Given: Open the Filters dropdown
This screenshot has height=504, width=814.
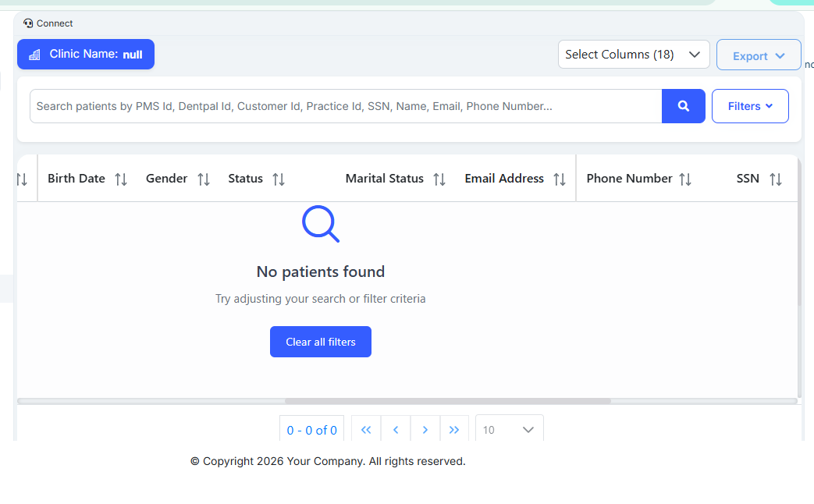Looking at the screenshot, I should click(749, 106).
